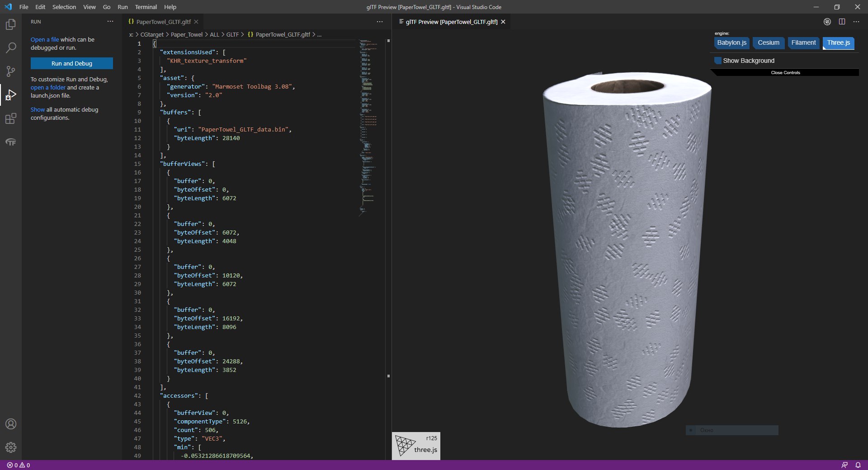The height and width of the screenshot is (470, 868).
Task: Open the Search view icon
Action: click(11, 48)
